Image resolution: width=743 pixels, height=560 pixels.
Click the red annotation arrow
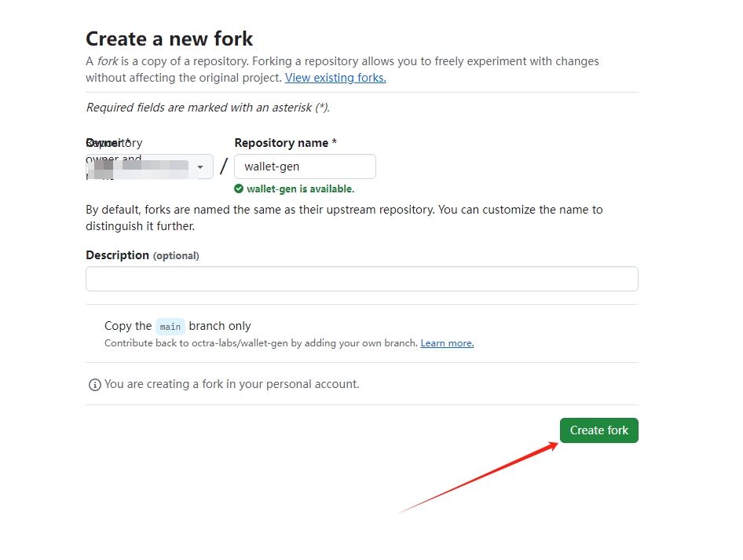pyautogui.click(x=478, y=478)
